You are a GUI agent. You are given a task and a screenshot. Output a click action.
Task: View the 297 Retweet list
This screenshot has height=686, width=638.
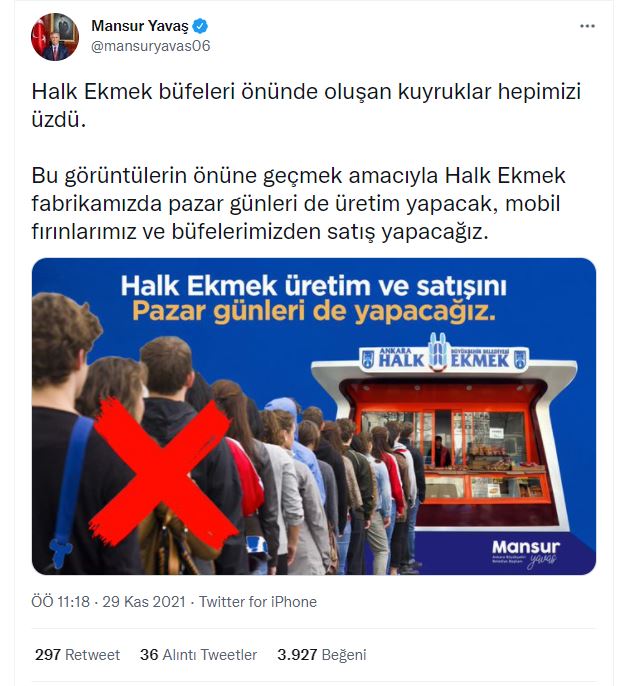click(77, 654)
